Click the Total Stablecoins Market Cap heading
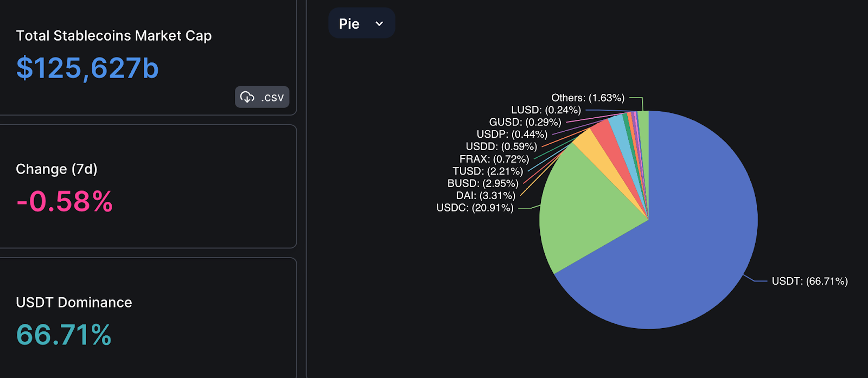This screenshot has width=868, height=378. point(114,36)
